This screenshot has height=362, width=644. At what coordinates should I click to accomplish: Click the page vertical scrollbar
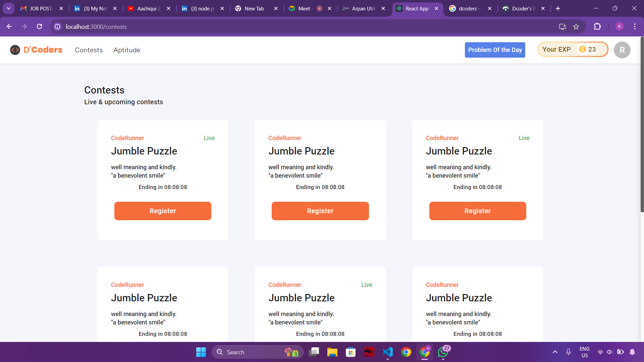click(642, 124)
